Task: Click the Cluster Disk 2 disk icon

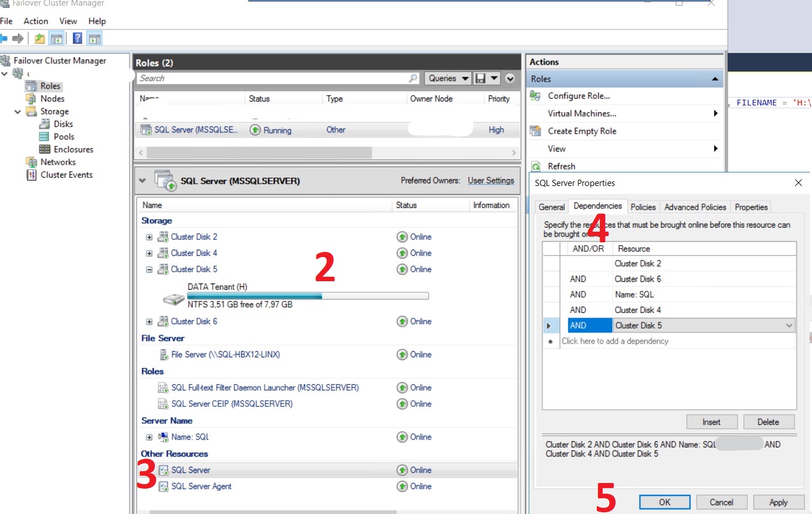Action: 163,237
